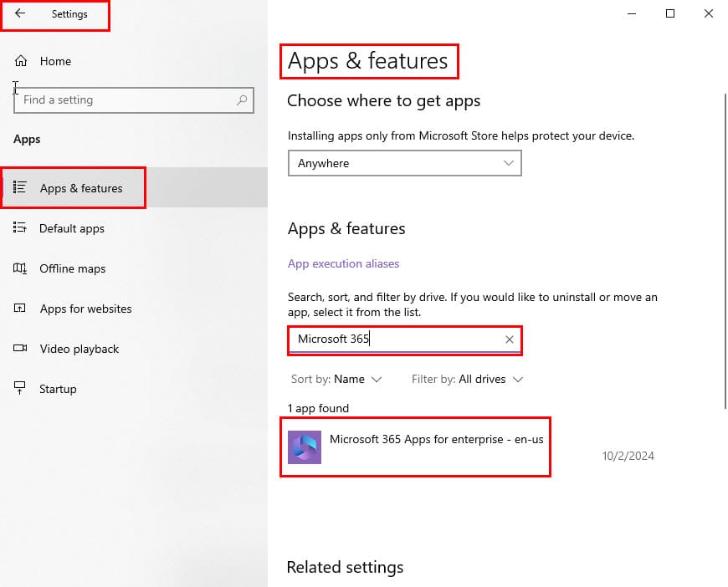Screen dimensions: 728x587
Task: Open the Anywhere app source dropdown
Action: (404, 163)
